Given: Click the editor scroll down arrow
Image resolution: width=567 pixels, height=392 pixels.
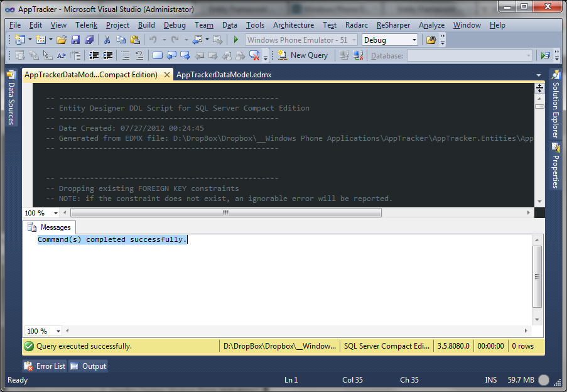Looking at the screenshot, I should (539, 202).
